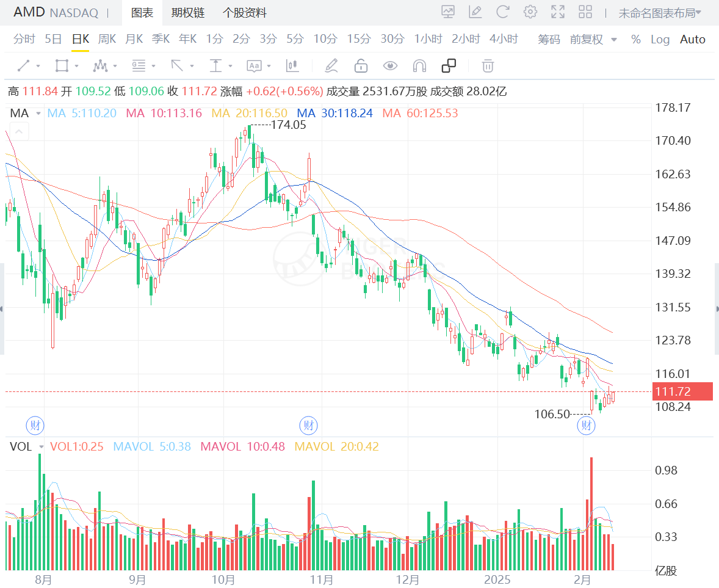Click the chart screenshot icon in header
The image size is (719, 588).
tap(448, 12)
